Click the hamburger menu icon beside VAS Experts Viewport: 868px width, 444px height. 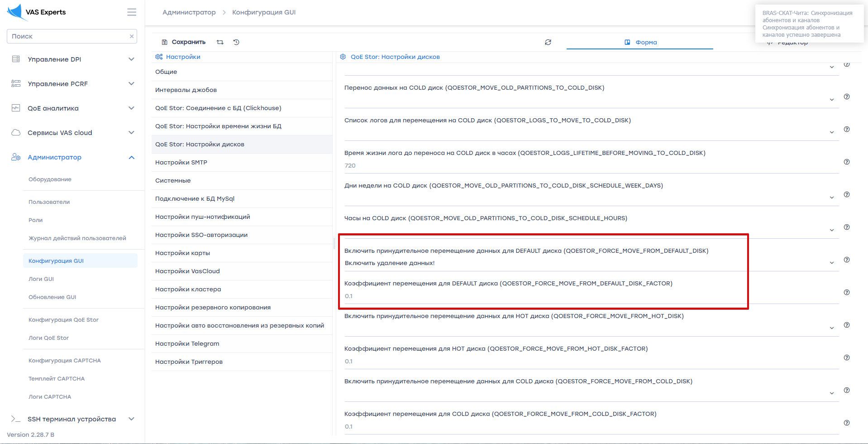(x=131, y=12)
